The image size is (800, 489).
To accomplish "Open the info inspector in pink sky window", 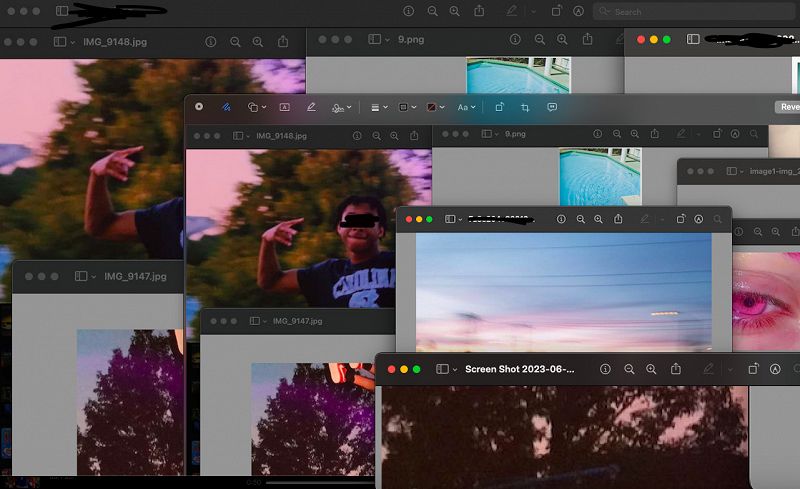I will pyautogui.click(x=561, y=219).
